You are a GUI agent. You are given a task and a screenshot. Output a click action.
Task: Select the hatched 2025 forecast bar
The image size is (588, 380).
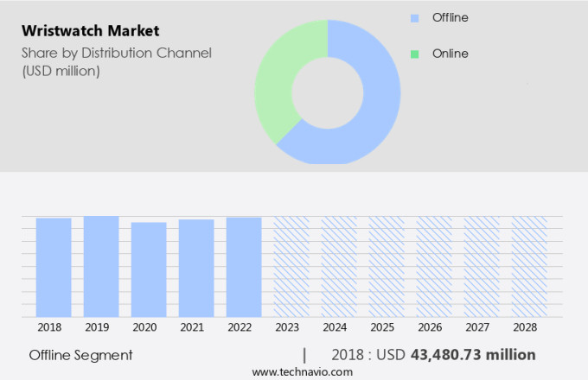coord(387,267)
